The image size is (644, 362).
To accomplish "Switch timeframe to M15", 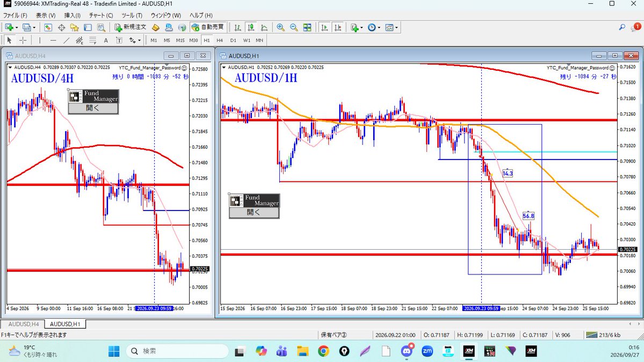I will click(180, 40).
